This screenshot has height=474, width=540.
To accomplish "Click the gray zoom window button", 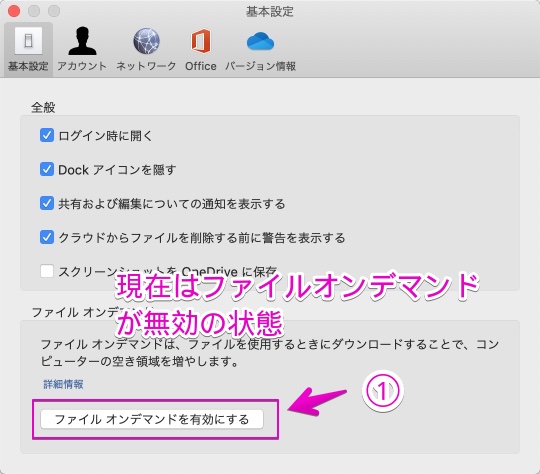I will coord(54,11).
